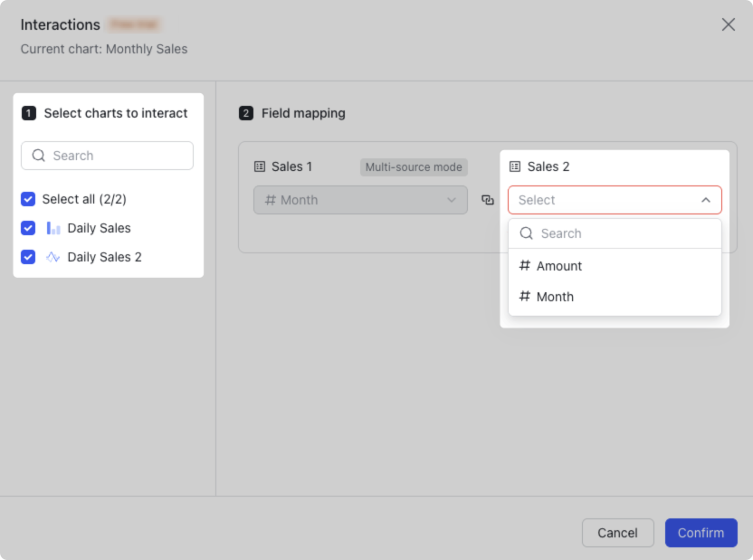Choose Month from the field list
The image size is (753, 560).
pos(615,297)
